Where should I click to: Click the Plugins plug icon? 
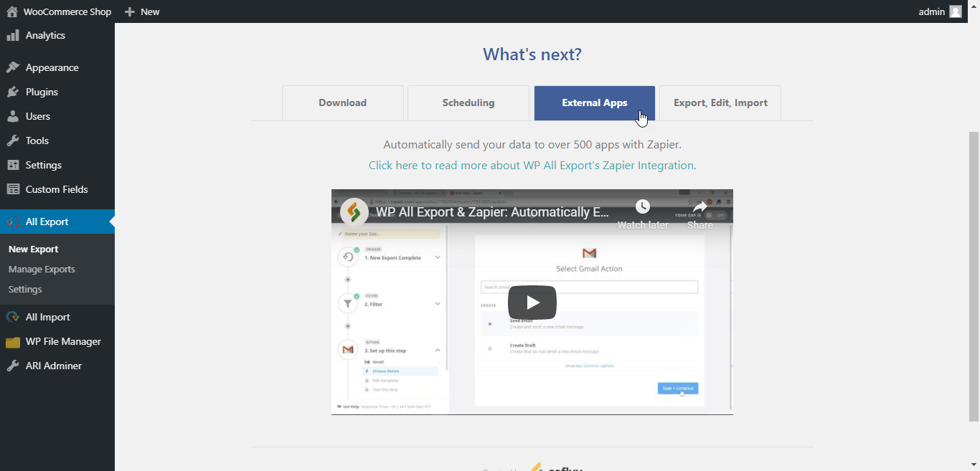[x=13, y=92]
